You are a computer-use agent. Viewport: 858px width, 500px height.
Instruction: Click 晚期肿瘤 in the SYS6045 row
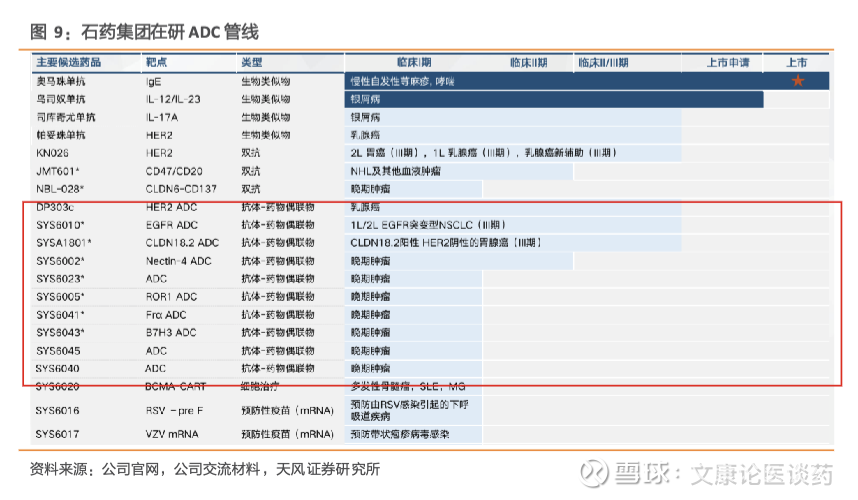[x=370, y=351]
